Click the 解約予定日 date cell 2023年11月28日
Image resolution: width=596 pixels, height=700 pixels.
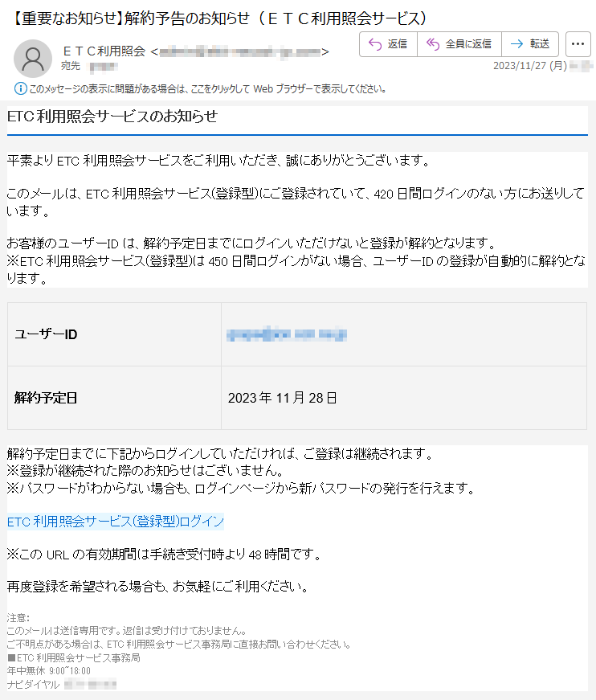coord(283,398)
